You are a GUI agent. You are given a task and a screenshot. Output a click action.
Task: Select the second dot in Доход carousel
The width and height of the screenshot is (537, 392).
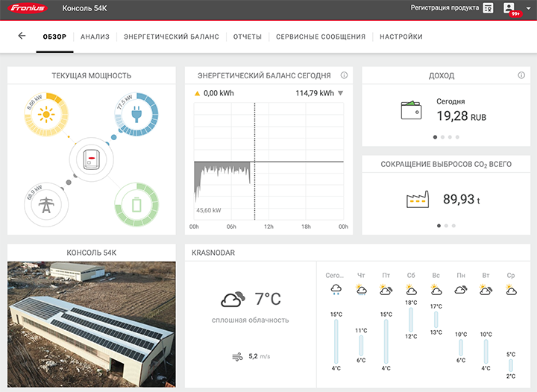pyautogui.click(x=442, y=137)
